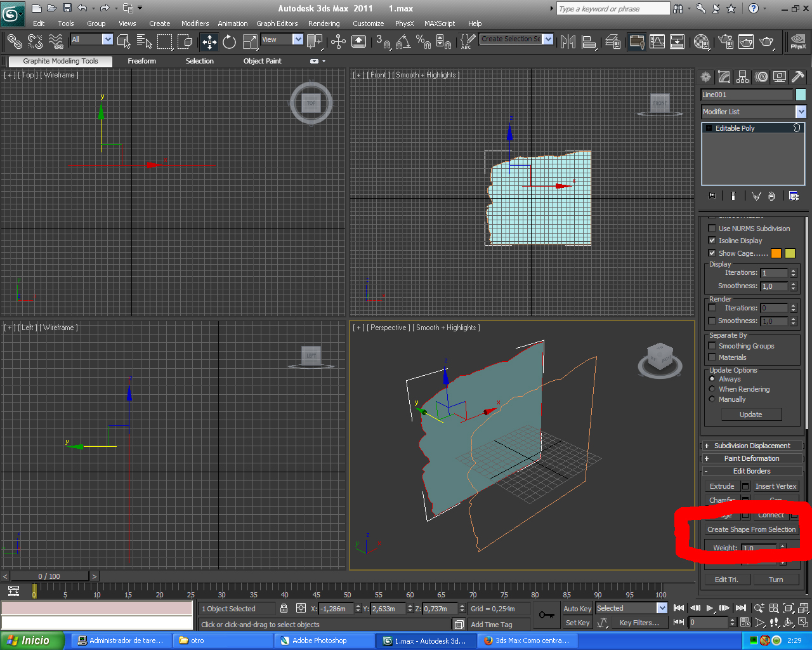812x650 pixels.
Task: Click the Mirror tool icon
Action: pyautogui.click(x=568, y=42)
